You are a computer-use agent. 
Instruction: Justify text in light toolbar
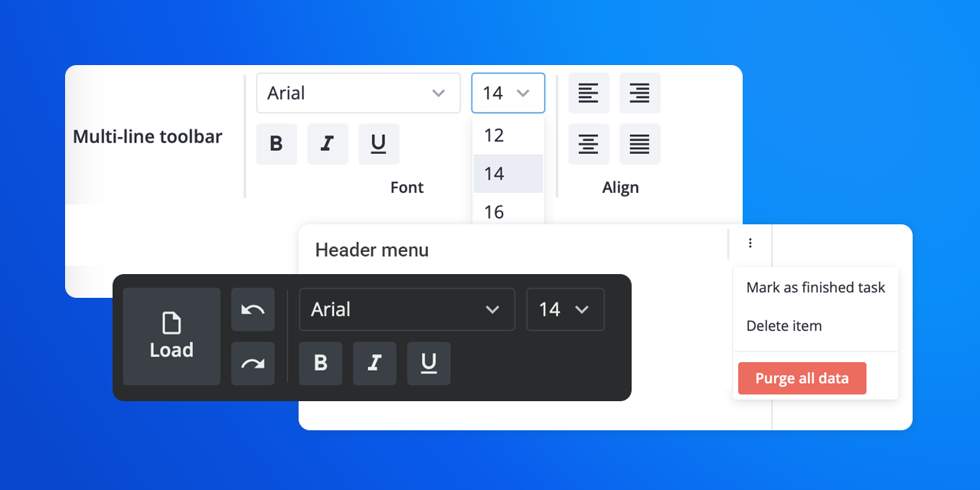[x=640, y=144]
